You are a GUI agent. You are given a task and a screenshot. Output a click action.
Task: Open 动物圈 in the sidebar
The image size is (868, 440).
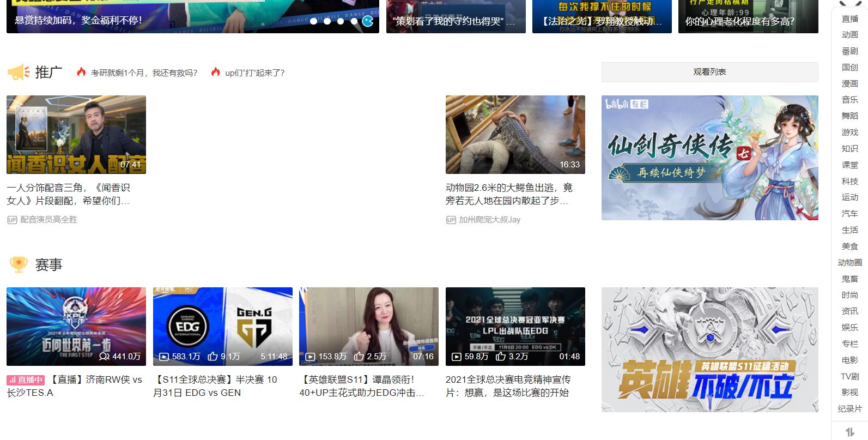pyautogui.click(x=850, y=262)
